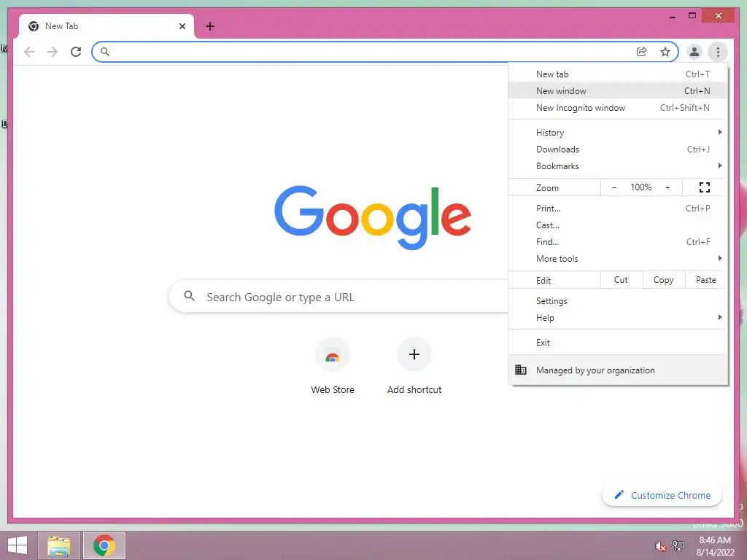
Task: Increase zoom with the plus button
Action: (x=667, y=187)
